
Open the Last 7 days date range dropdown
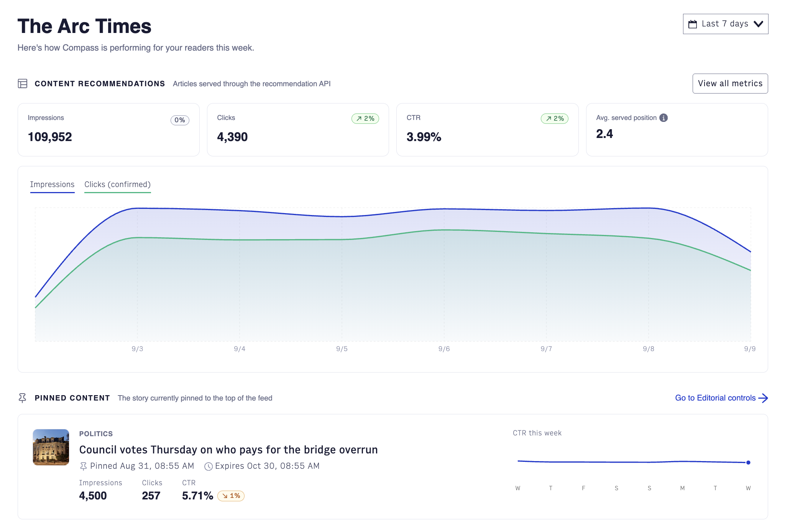click(x=725, y=24)
